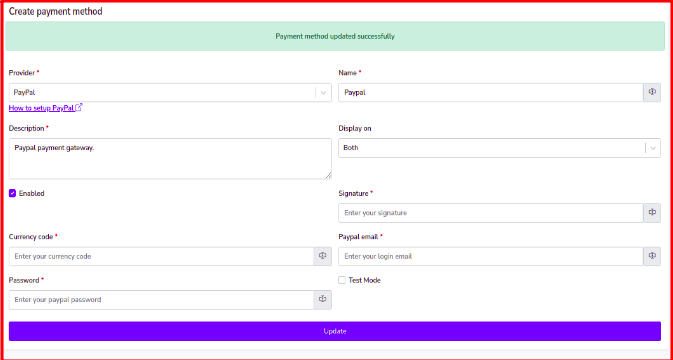Click the Enter your paypal password field
Screen dimensions: 673x360
click(161, 299)
